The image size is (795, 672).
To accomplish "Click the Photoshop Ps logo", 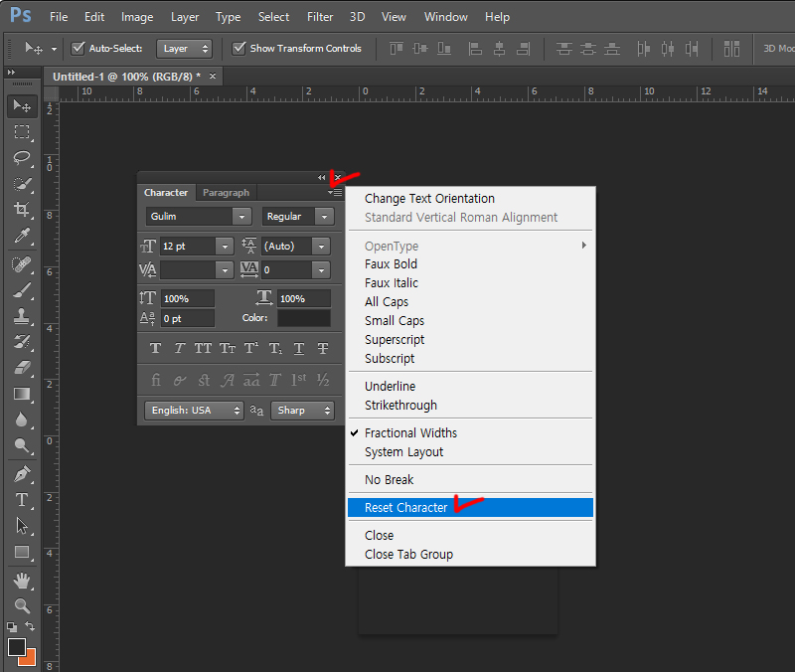I will coord(21,15).
